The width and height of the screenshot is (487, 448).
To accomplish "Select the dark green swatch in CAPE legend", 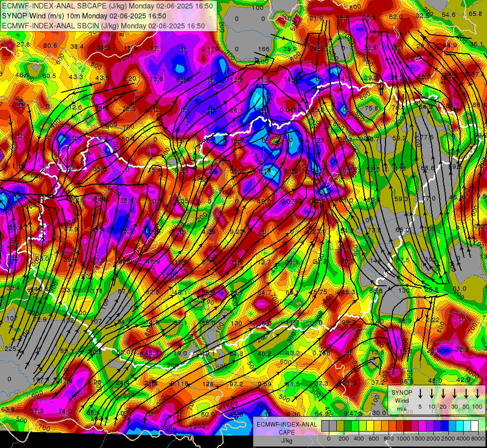I will 348,426.
